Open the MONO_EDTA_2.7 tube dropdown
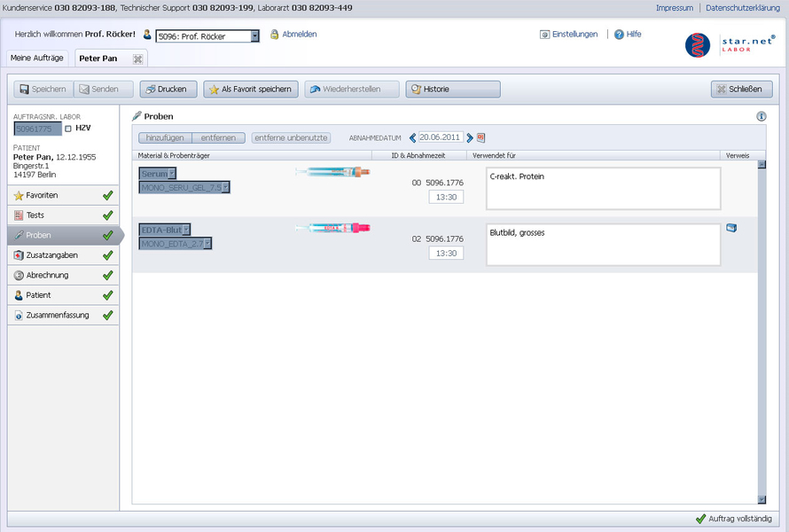The height and width of the screenshot is (532, 789). 207,243
